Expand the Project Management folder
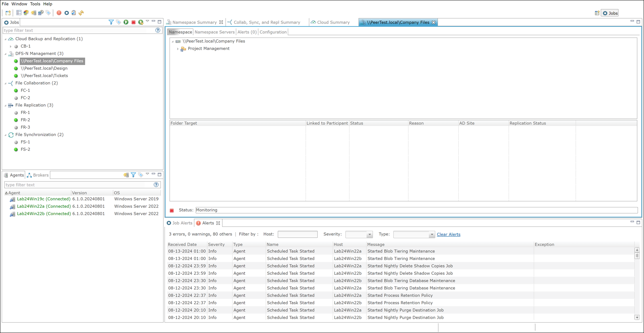 click(x=178, y=49)
